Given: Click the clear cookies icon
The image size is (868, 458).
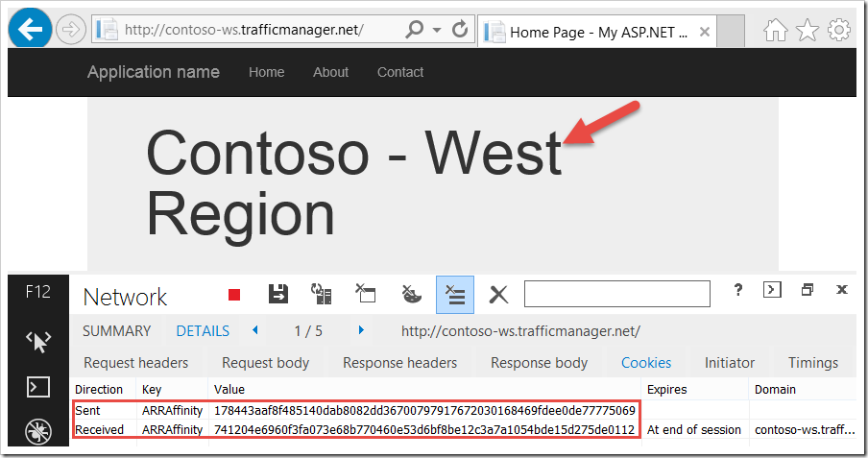Looking at the screenshot, I should coord(411,294).
